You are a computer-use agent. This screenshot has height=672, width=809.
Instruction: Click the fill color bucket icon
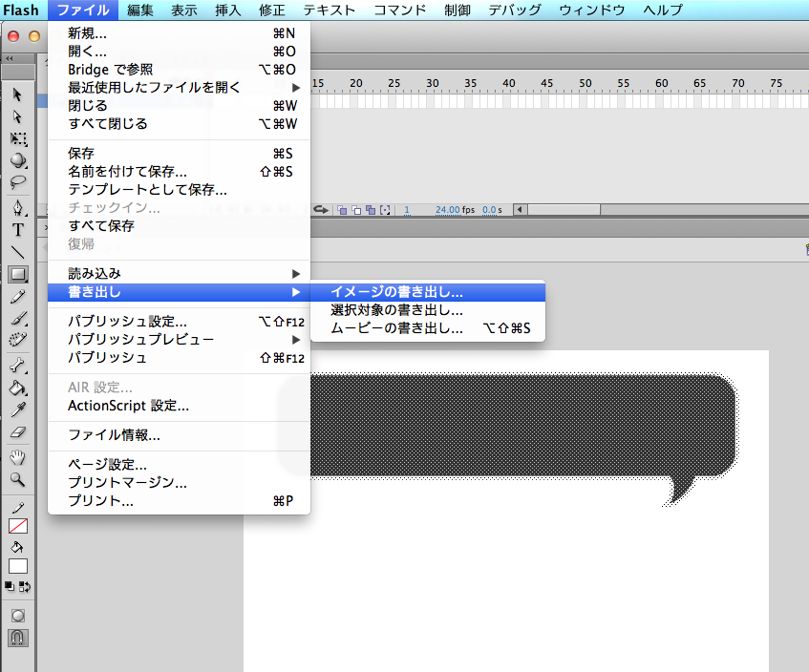[17, 547]
